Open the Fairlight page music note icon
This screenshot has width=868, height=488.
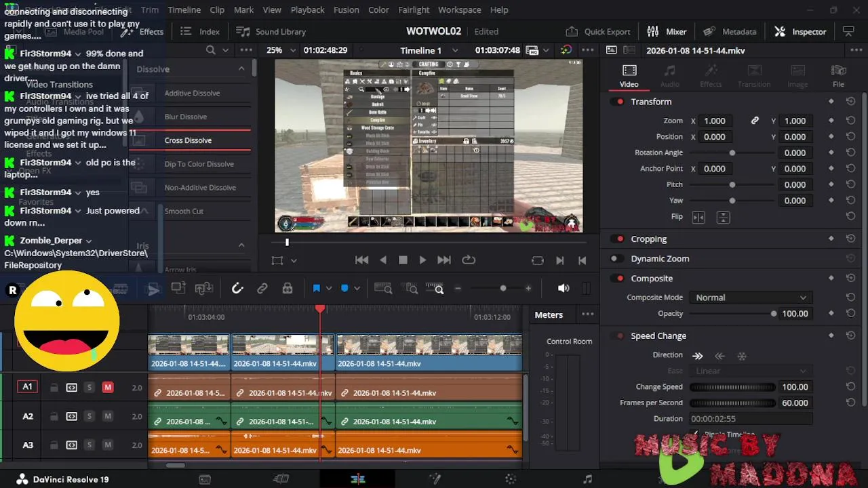coord(587,479)
